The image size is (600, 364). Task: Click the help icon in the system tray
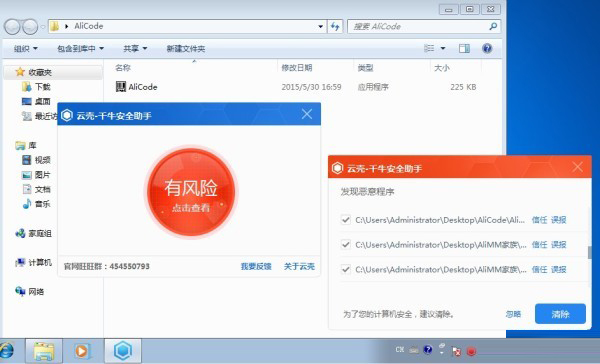pyautogui.click(x=427, y=349)
